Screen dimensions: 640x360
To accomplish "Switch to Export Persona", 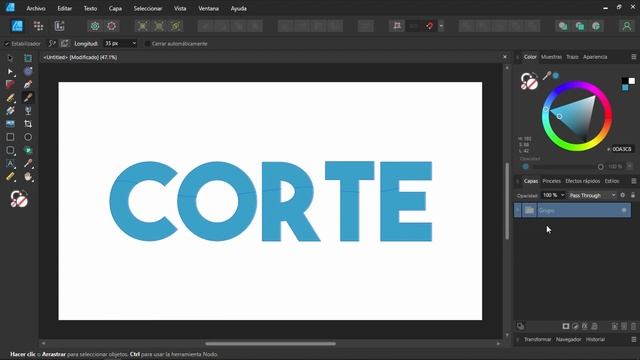I will [60, 26].
